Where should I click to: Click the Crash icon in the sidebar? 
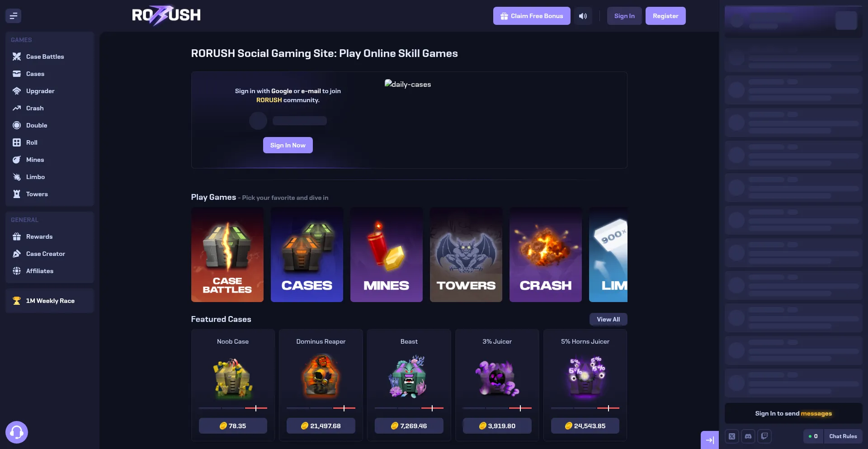pos(17,108)
